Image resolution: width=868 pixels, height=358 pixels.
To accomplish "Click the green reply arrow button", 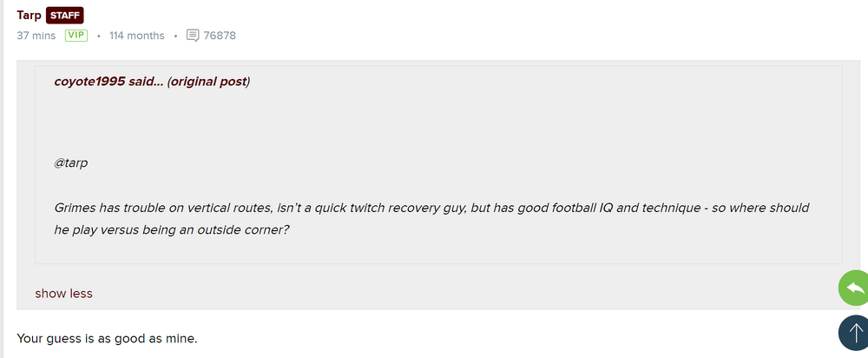I will click(854, 288).
